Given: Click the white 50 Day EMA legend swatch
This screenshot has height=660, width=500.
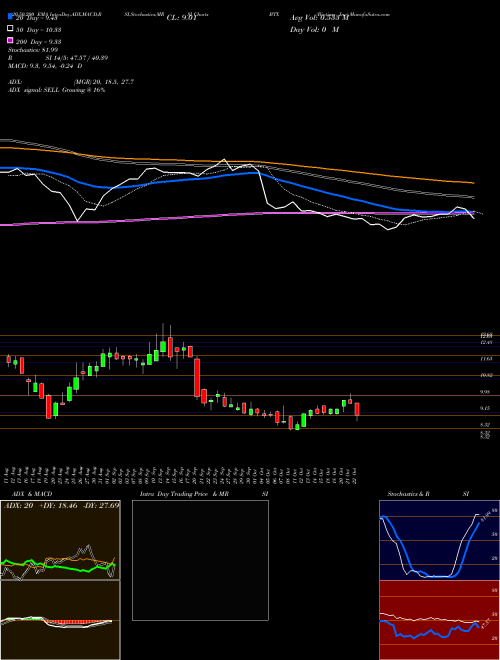Looking at the screenshot, I should [x=10, y=29].
